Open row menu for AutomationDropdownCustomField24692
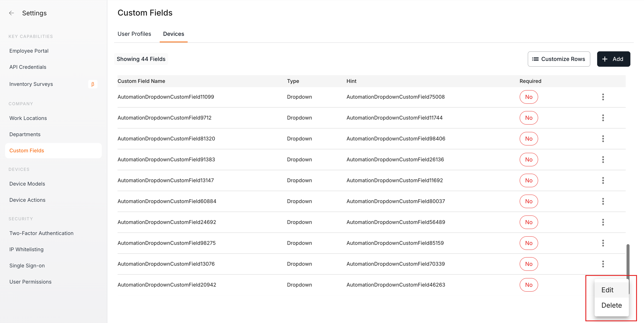 point(603,222)
